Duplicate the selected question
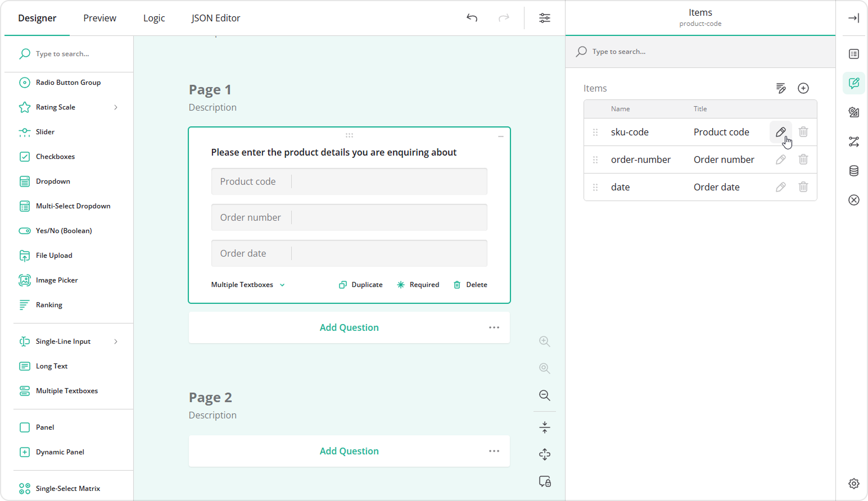This screenshot has height=501, width=868. 360,285
